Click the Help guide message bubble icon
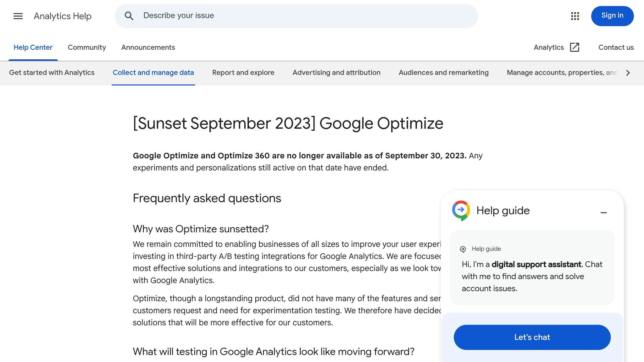 tap(463, 249)
